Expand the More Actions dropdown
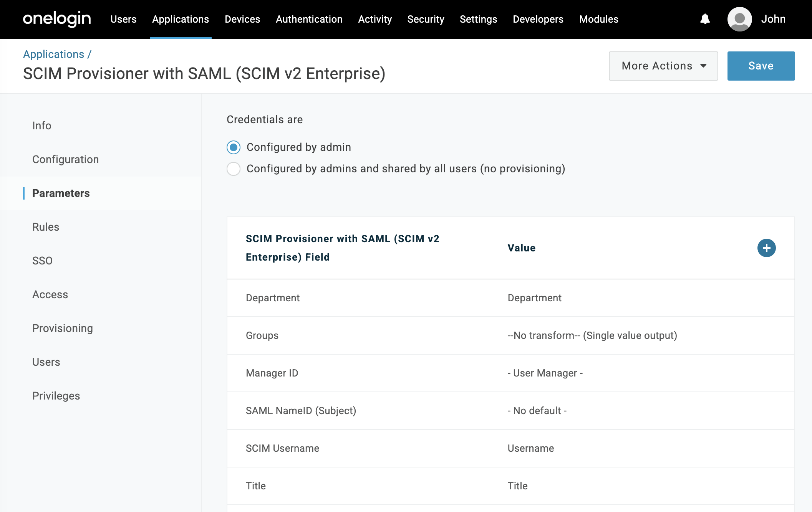The width and height of the screenshot is (812, 512). 663,66
